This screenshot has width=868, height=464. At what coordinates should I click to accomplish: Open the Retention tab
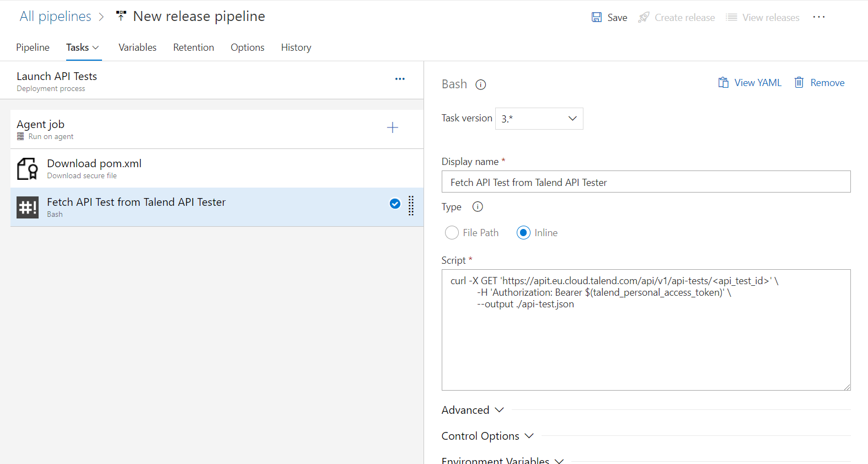(x=194, y=47)
